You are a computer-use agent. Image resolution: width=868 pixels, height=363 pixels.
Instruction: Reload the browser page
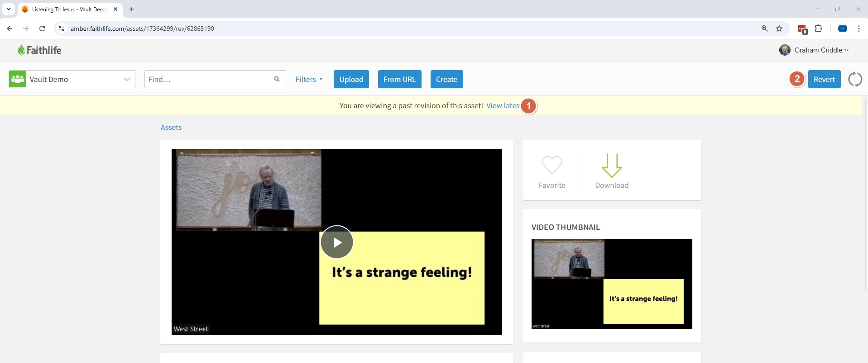pos(42,29)
